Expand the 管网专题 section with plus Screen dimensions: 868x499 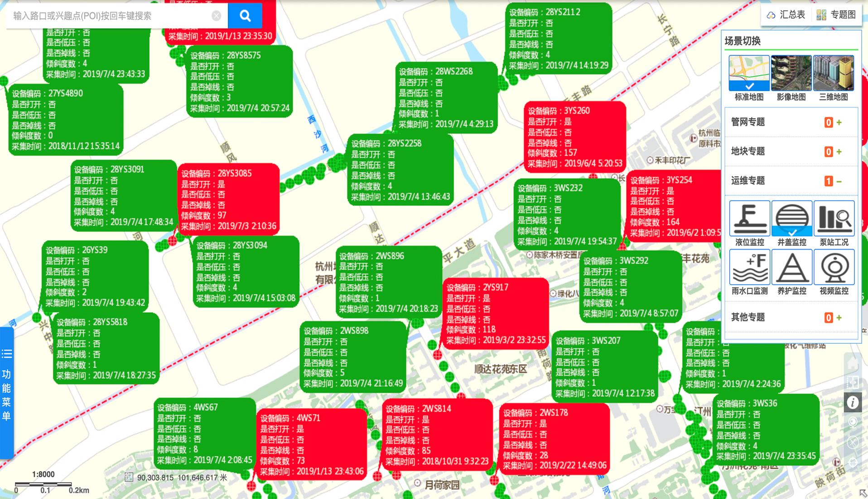(839, 122)
